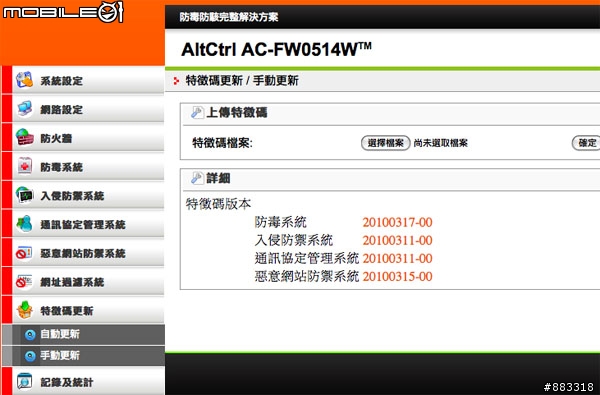Select the 手動更新 submenu item
The width and height of the screenshot is (600, 395).
click(x=83, y=356)
